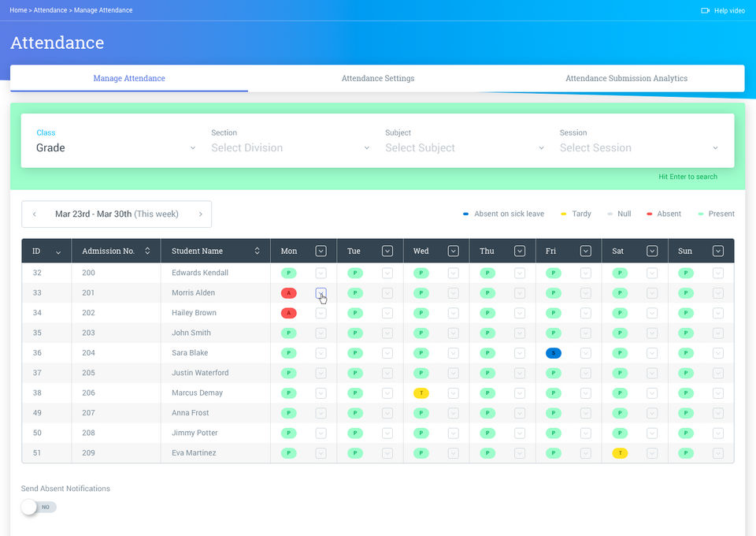Click Sara Blake's Friday sick leave badge

554,353
